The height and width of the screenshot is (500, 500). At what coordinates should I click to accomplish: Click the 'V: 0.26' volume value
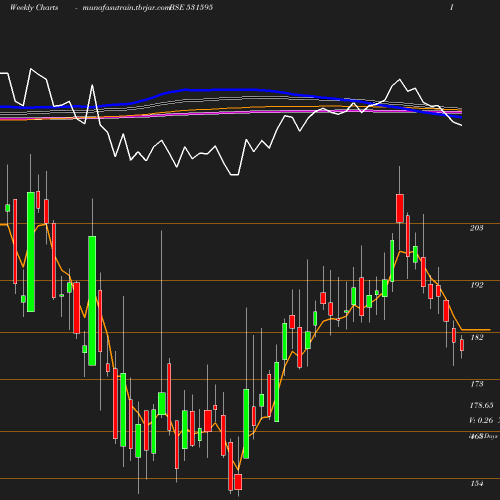[481, 420]
